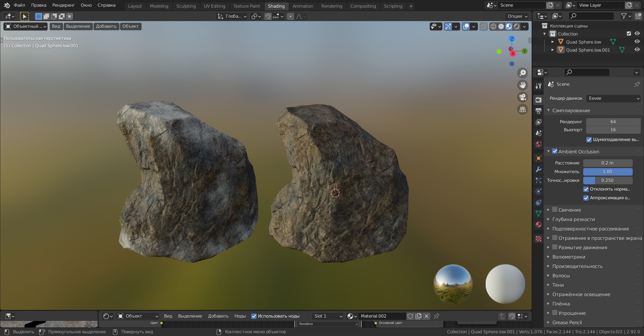644x336 pixels.
Task: Open the Глоба... orientation dropdown
Action: click(x=232, y=16)
